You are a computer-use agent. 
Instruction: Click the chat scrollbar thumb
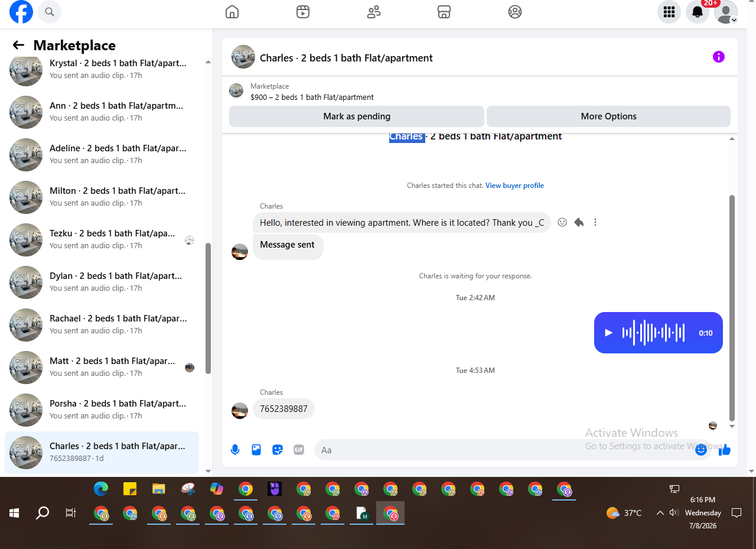[732, 307]
